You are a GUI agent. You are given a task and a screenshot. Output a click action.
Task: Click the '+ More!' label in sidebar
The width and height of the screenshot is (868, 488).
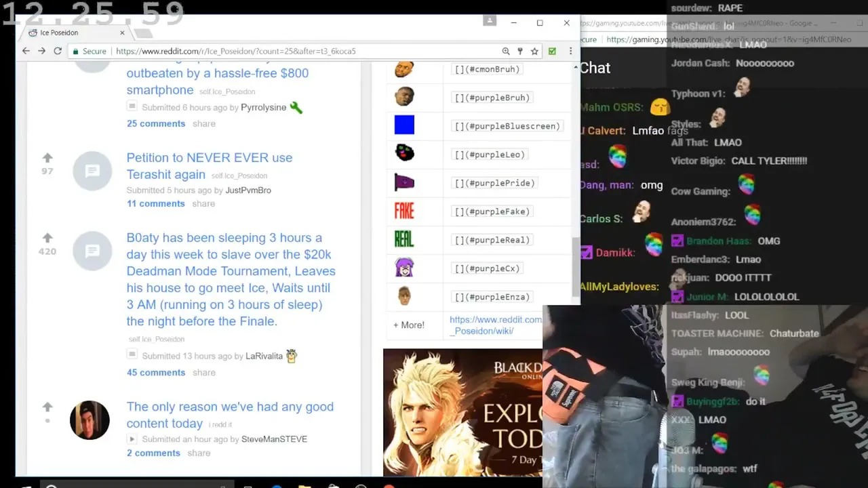coord(409,325)
